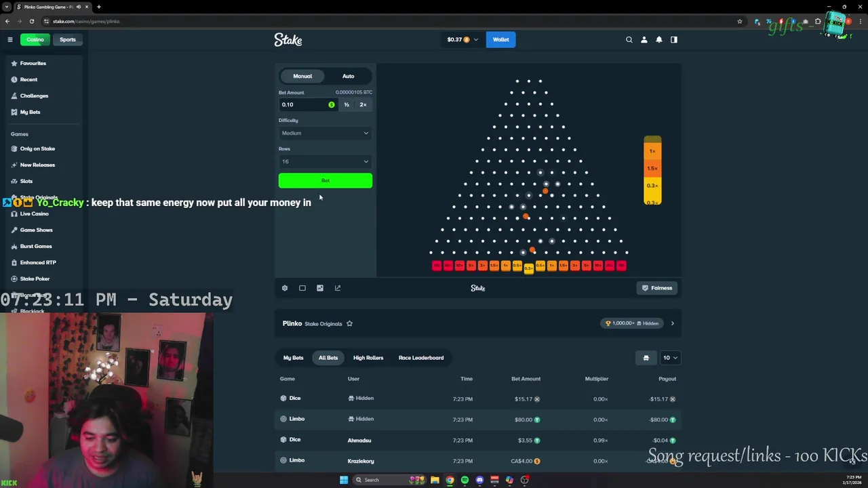Open Only on Stake in the sidebar
Screen dimensions: 868x488
point(37,148)
